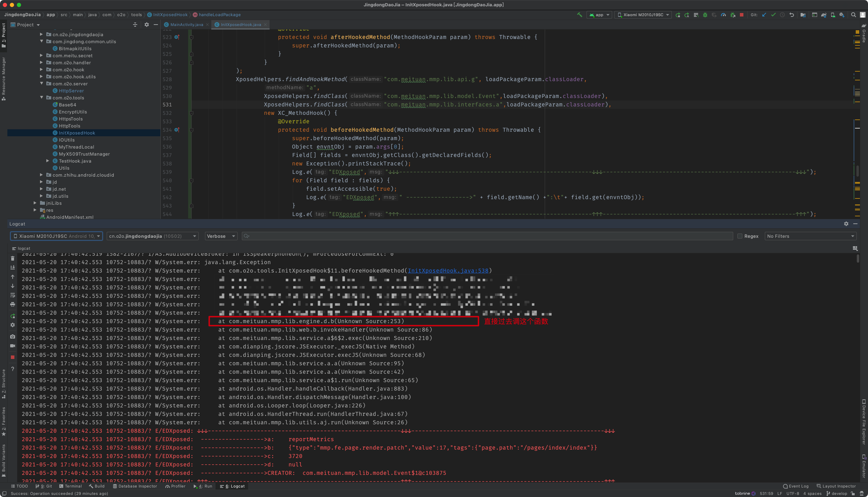Click the Make Project hammer icon
The height and width of the screenshot is (497, 868).
(579, 15)
